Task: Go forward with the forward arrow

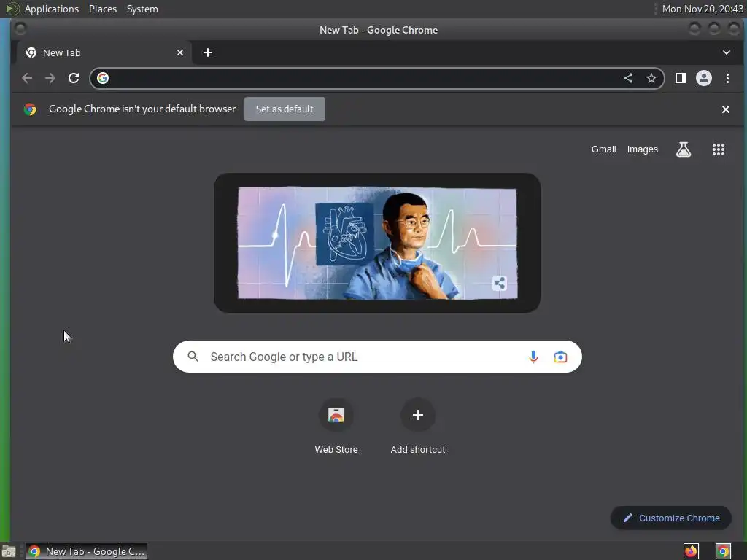Action: (x=50, y=78)
